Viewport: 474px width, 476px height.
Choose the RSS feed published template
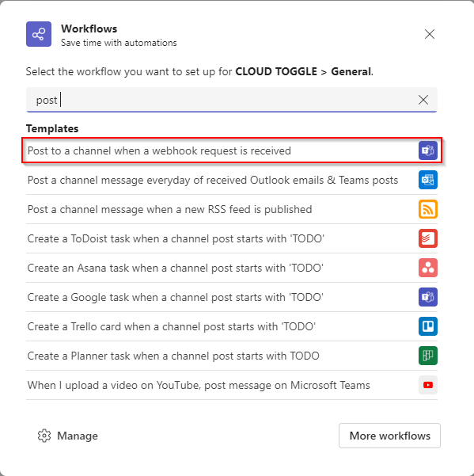232,209
